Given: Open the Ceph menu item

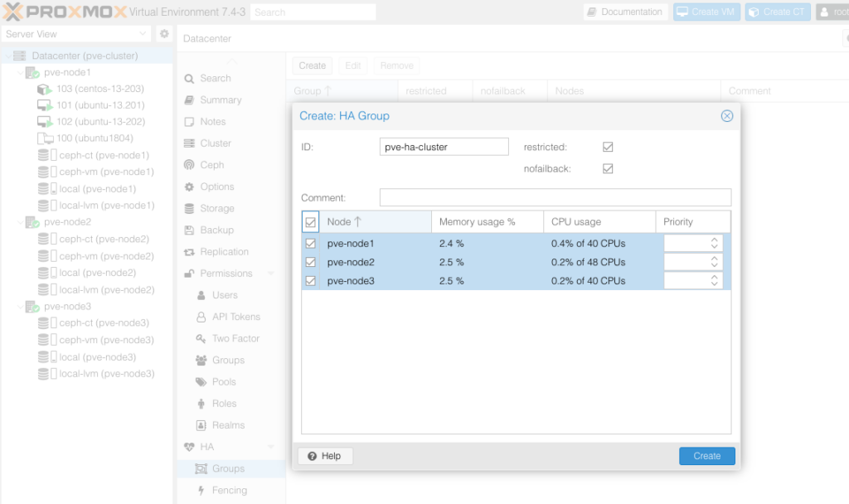Looking at the screenshot, I should click(x=211, y=165).
